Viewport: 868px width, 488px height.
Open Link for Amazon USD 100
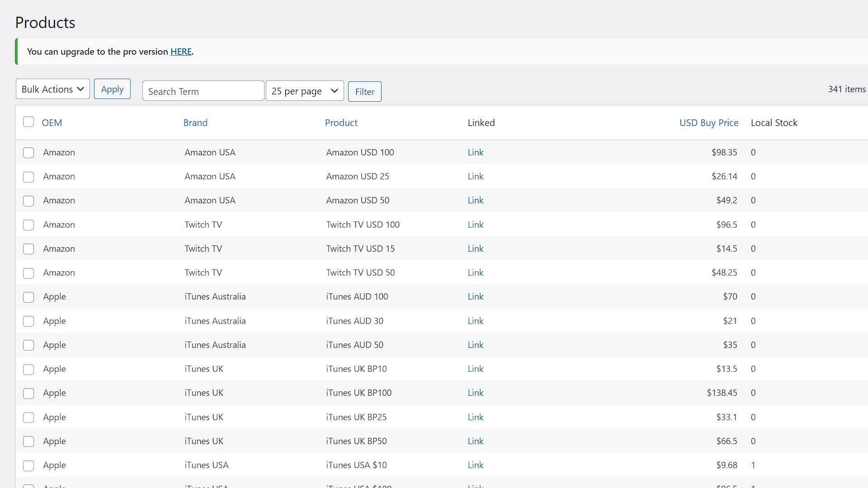[x=475, y=152]
